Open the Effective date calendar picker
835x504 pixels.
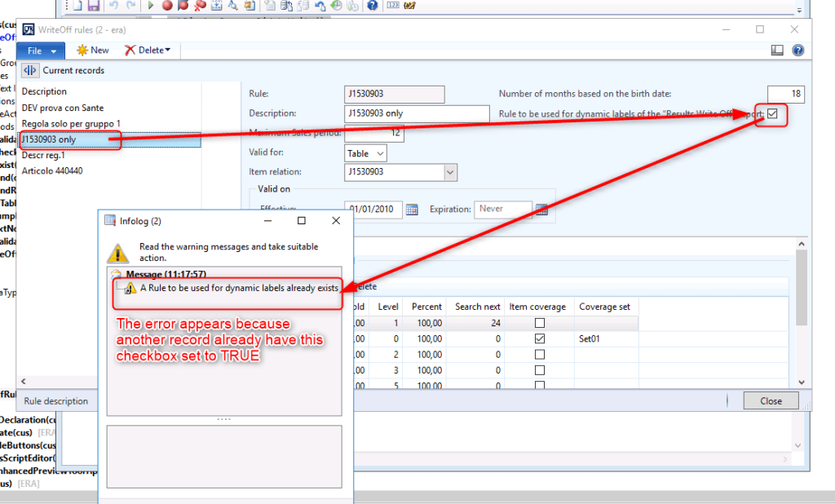coord(412,210)
